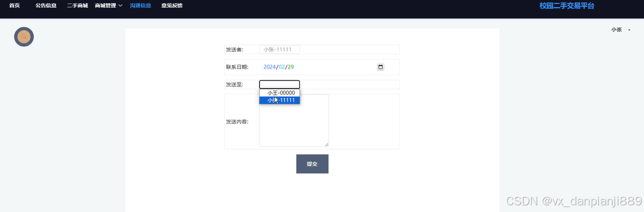Select the year 2024 in date field
The width and height of the screenshot is (644, 212).
[269, 67]
